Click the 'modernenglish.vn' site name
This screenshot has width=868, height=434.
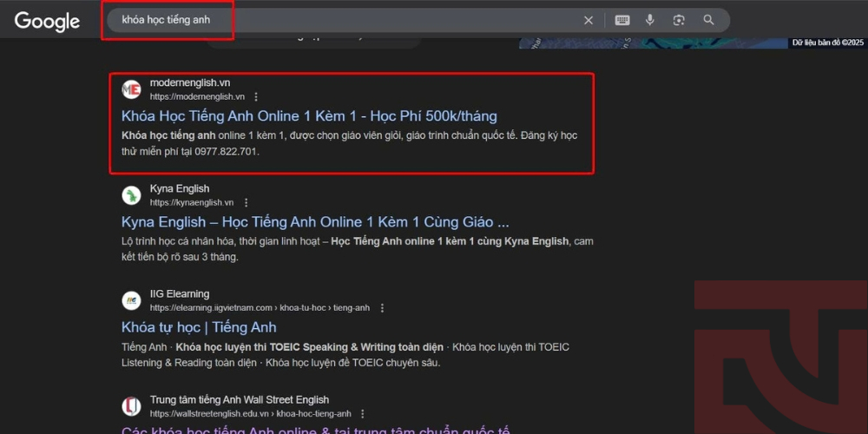tap(190, 83)
